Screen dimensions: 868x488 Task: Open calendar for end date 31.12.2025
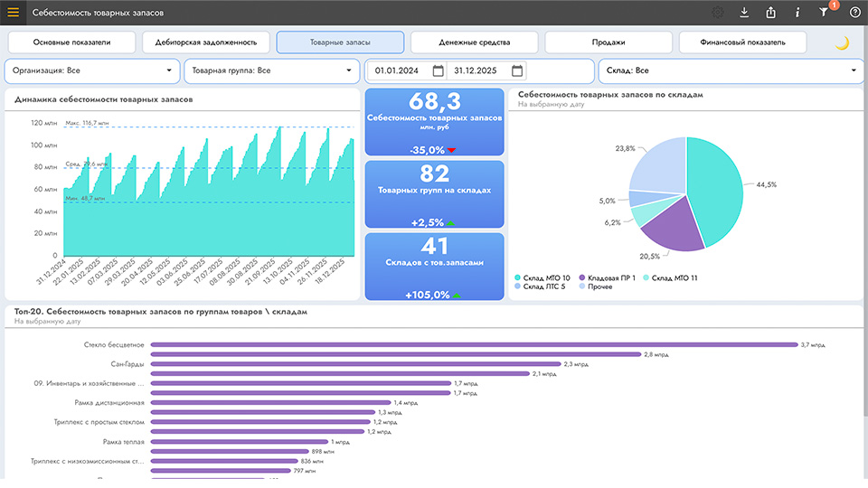coord(517,70)
